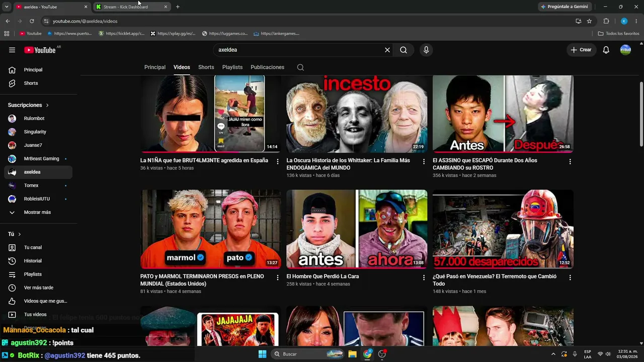
Task: Close the Stream - Kick Dashboard tab
Action: (166, 7)
